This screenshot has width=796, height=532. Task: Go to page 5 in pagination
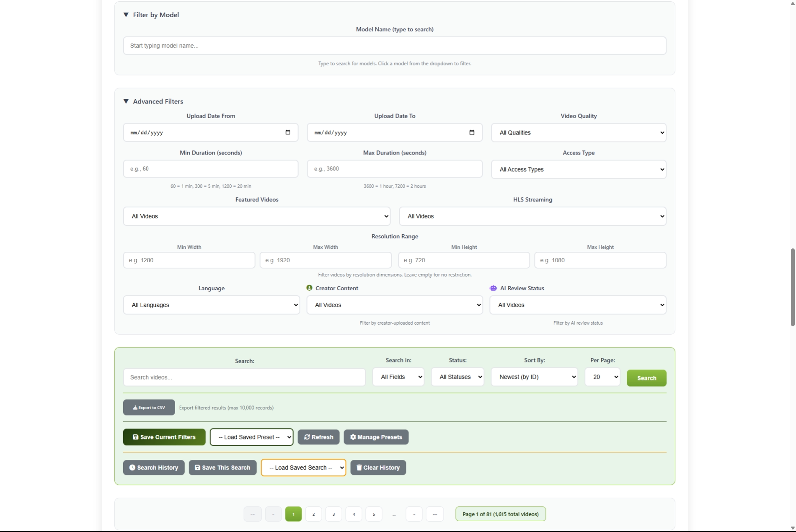coord(373,514)
